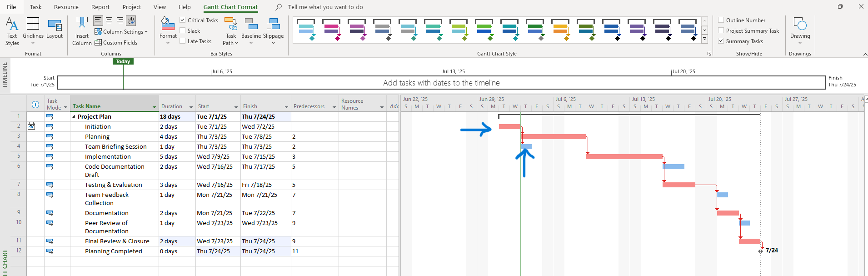Click Add tasks with dates to the timeline

(441, 83)
